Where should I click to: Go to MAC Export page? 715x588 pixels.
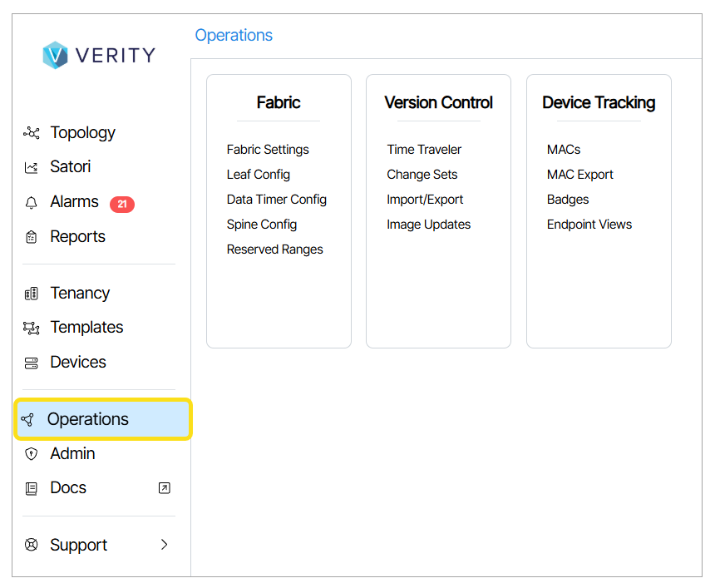tap(580, 175)
